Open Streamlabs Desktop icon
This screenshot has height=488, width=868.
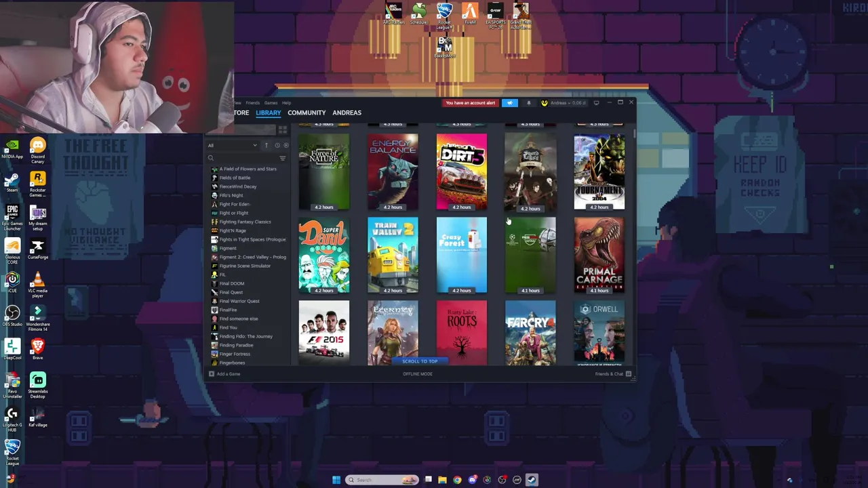click(38, 384)
